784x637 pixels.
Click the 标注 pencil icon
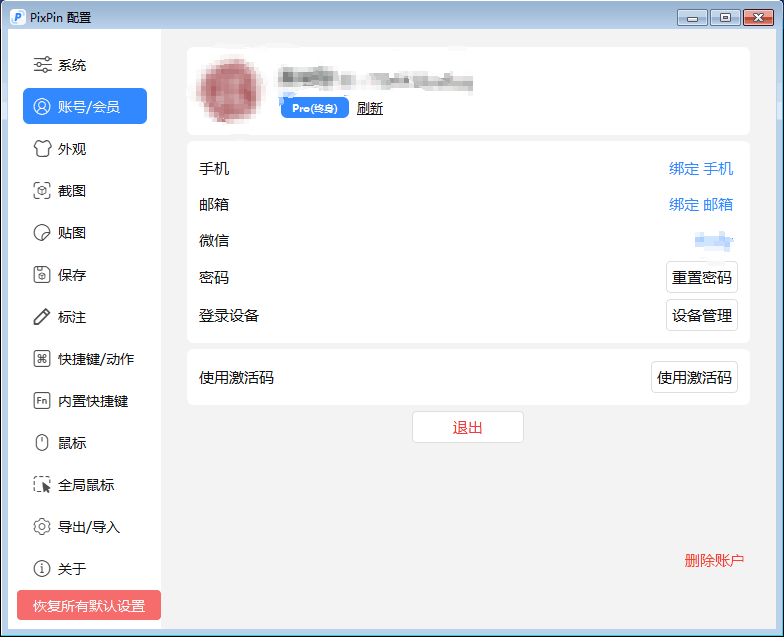click(42, 316)
